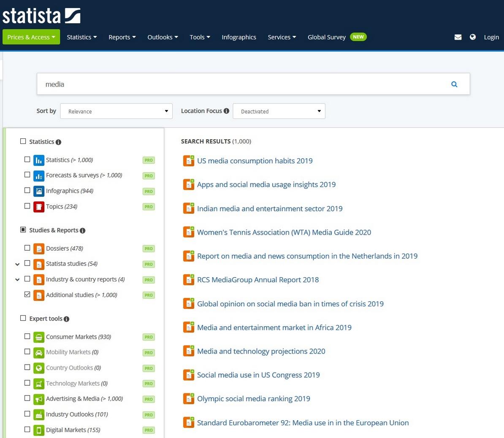
Task: Open 'Olympic social media ranking 2019' result
Action: pyautogui.click(x=254, y=399)
